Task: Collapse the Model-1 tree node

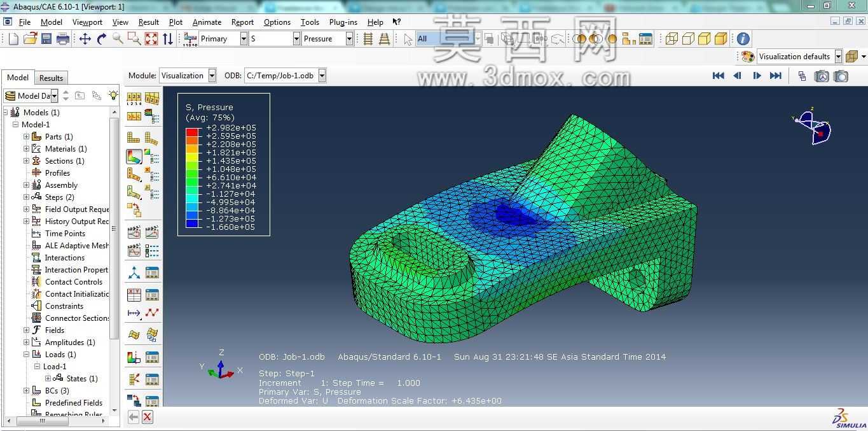Action: click(x=15, y=125)
